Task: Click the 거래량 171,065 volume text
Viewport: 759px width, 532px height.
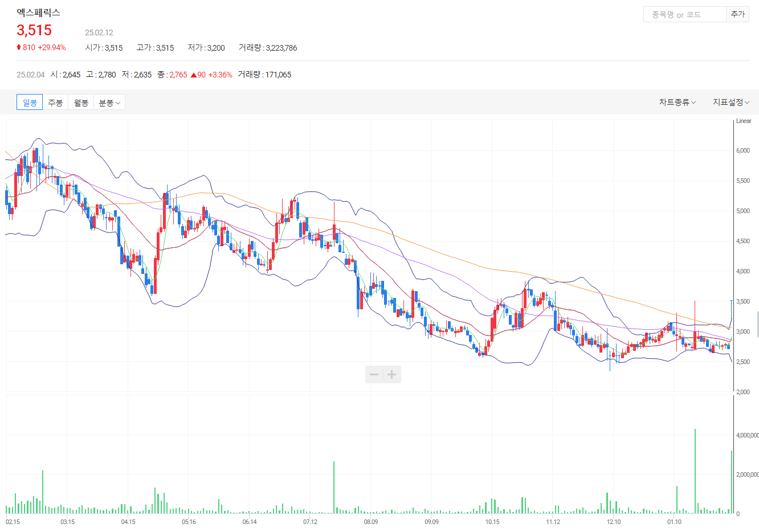Action: pos(264,75)
